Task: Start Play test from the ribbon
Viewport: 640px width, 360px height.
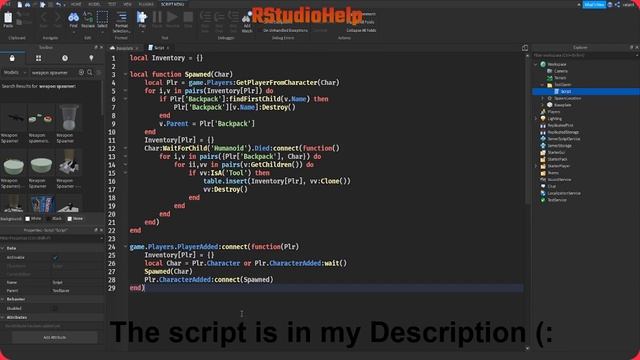Action: [142, 17]
